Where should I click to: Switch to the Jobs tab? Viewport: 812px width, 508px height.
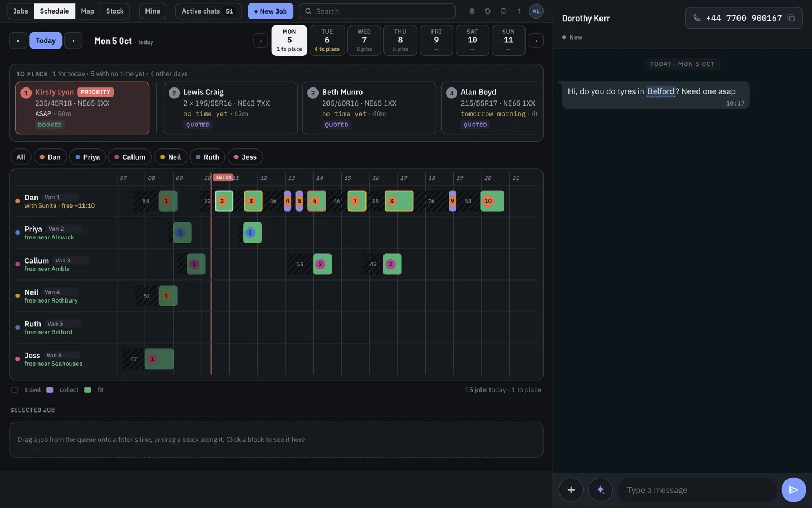[20, 11]
